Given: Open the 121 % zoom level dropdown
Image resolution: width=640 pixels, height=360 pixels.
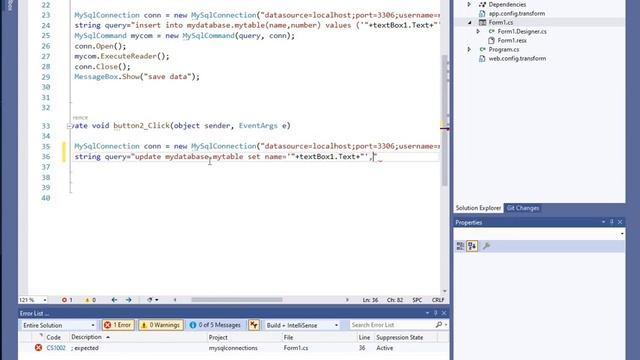Looking at the screenshot, I should (x=45, y=300).
